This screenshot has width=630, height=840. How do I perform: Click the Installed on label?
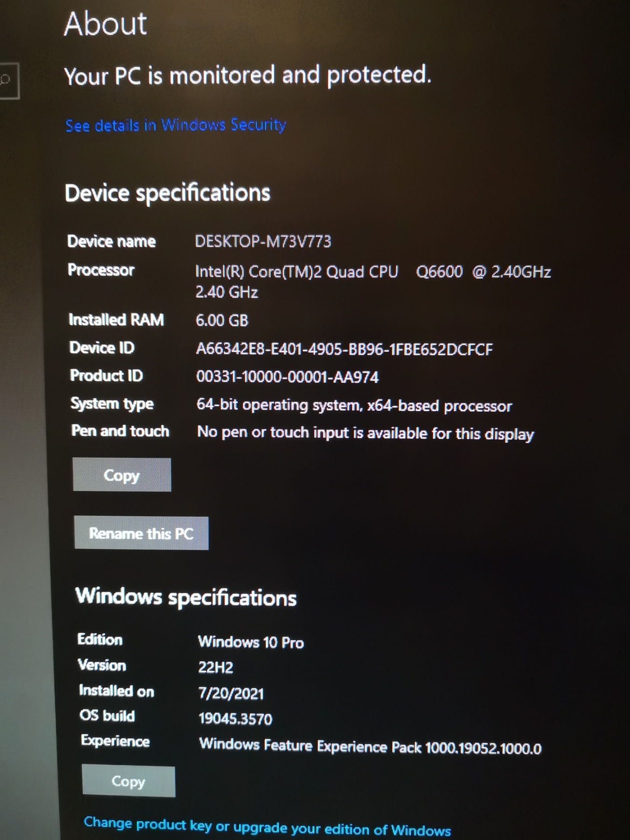click(x=116, y=690)
